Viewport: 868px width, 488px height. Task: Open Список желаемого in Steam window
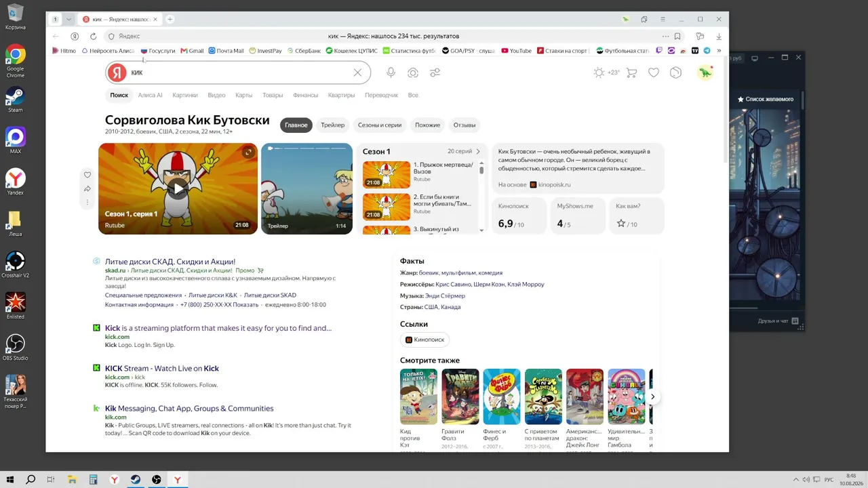click(766, 99)
